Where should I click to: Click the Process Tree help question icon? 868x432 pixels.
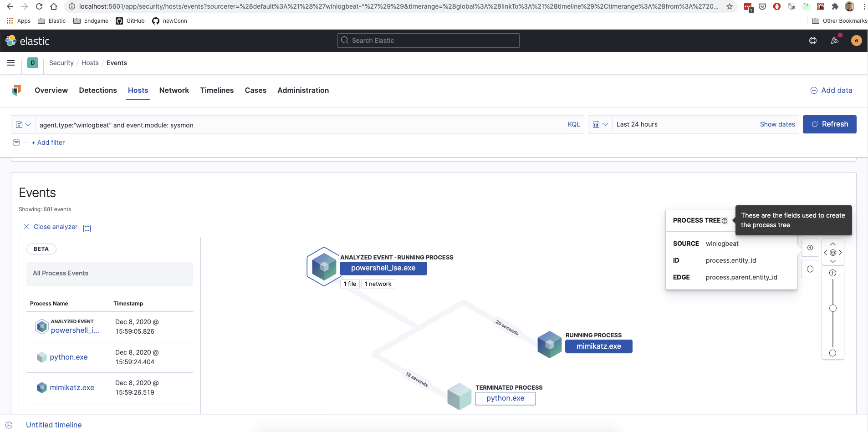click(x=725, y=221)
